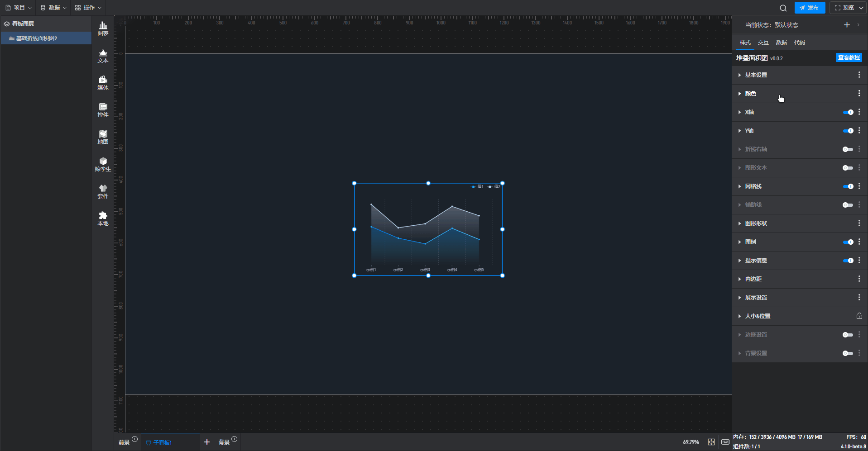Open more options for Y轴

(859, 131)
